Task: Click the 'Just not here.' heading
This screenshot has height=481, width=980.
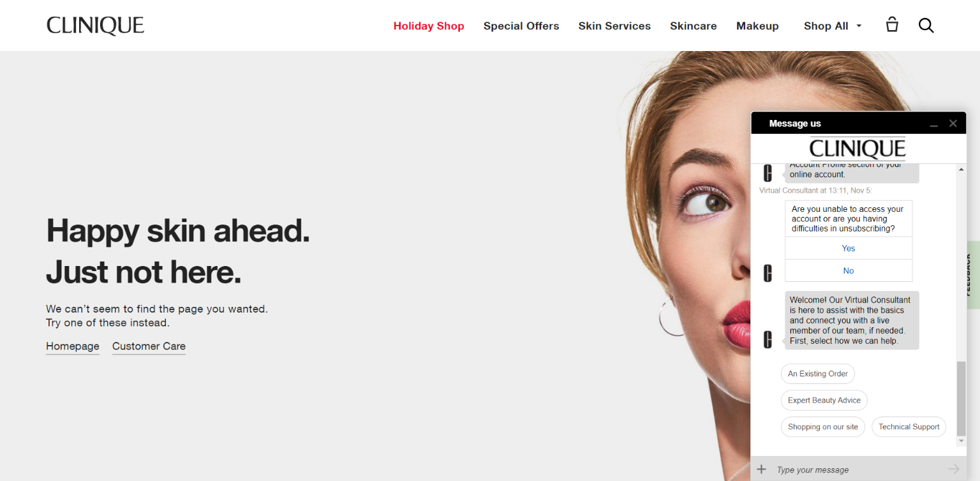Action: pos(144,272)
